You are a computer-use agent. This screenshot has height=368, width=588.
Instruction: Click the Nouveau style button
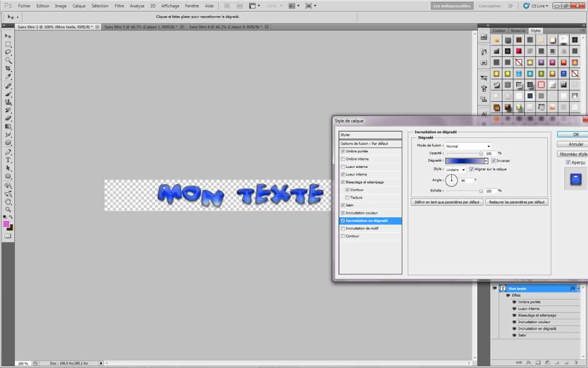pyautogui.click(x=573, y=154)
